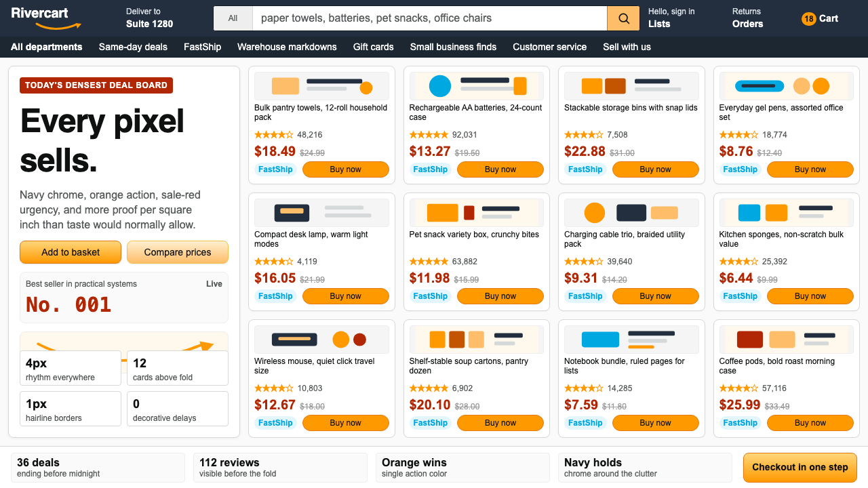
Task: Click Checkout in one step
Action: tap(800, 467)
